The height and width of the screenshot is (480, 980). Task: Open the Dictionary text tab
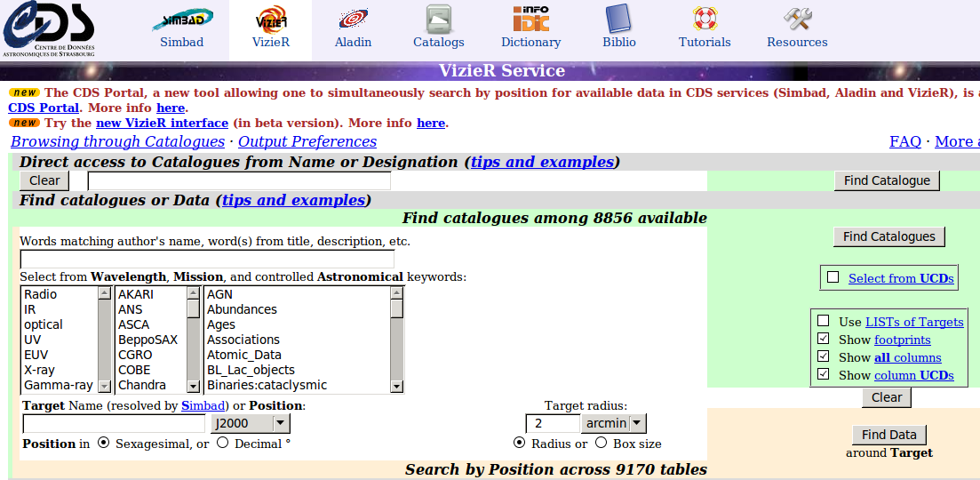click(530, 42)
